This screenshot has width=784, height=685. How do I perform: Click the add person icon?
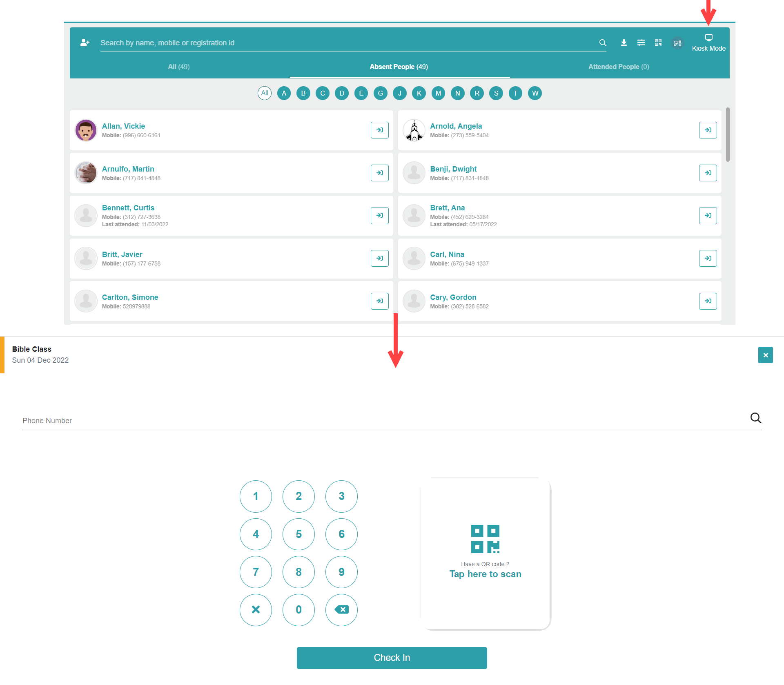coord(85,42)
